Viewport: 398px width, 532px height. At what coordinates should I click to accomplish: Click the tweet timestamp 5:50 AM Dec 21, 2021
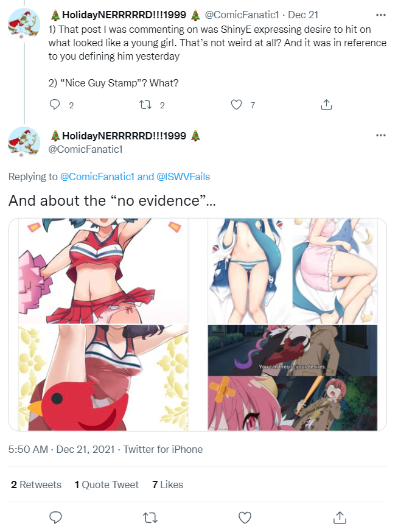(61, 449)
